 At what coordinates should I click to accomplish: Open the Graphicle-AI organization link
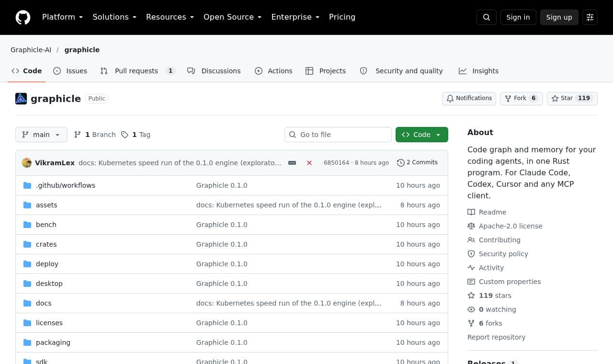(31, 50)
